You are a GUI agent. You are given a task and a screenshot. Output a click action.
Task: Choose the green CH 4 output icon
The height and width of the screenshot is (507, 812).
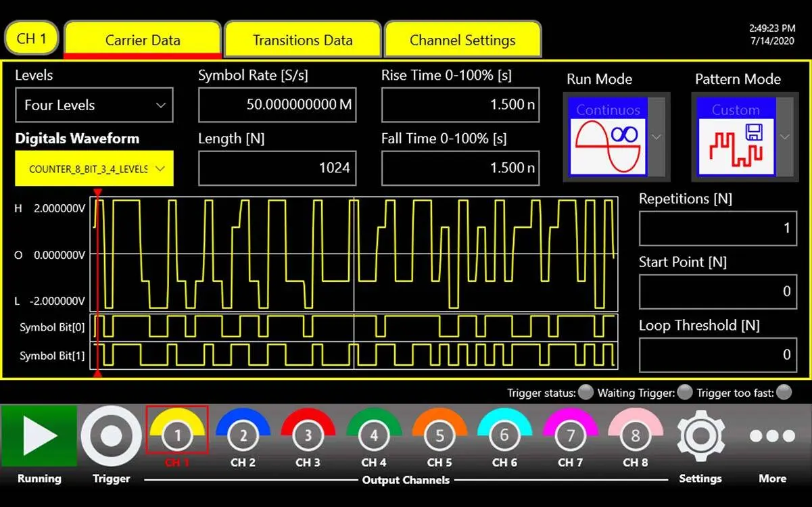coord(373,436)
